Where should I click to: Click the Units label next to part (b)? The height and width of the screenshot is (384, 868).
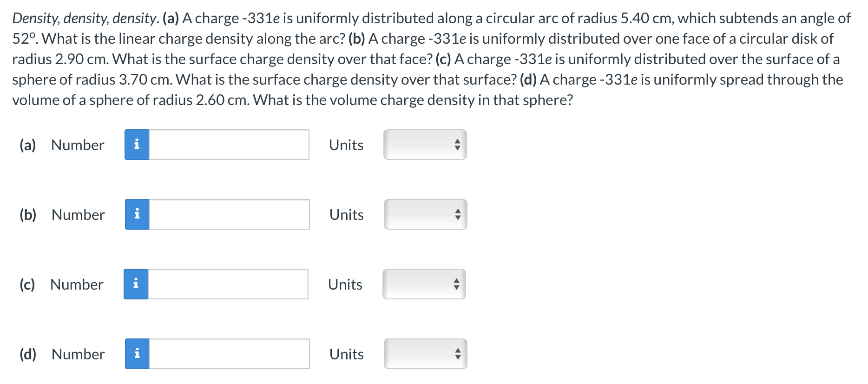point(346,214)
